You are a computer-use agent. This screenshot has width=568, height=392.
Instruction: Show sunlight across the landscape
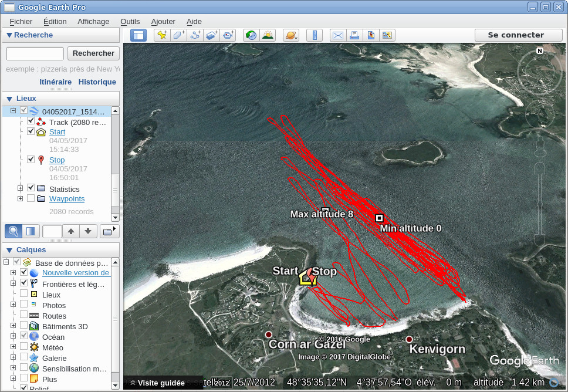268,35
